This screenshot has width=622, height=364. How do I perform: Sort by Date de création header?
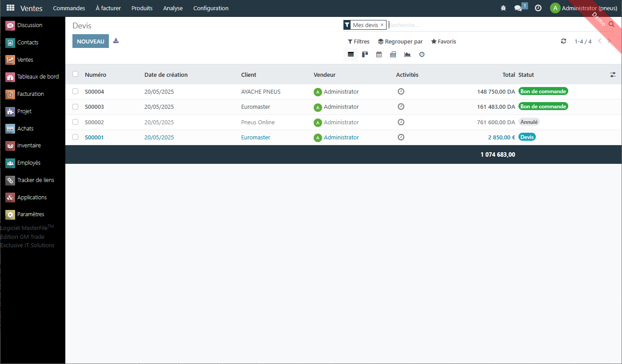(x=166, y=75)
